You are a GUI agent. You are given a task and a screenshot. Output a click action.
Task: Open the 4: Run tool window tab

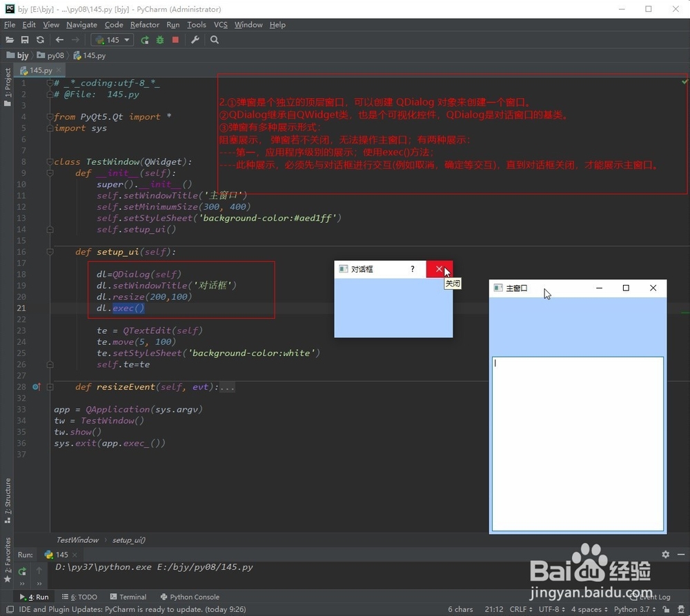(34, 597)
